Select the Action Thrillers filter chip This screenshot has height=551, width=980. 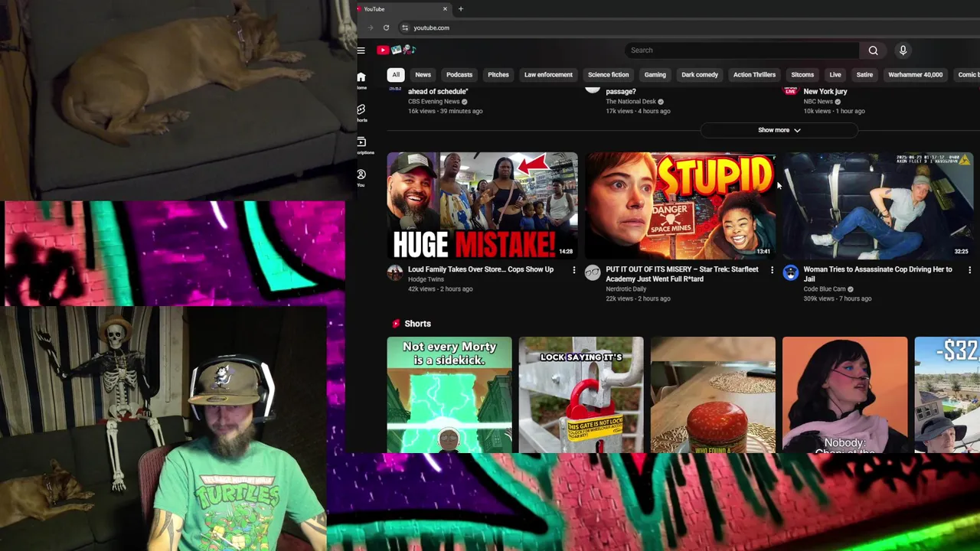click(754, 75)
